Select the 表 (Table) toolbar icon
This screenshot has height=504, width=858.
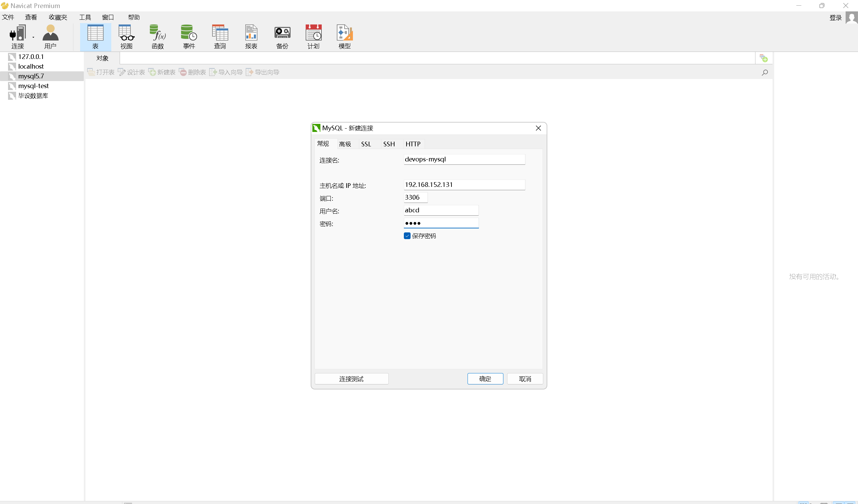tap(95, 37)
